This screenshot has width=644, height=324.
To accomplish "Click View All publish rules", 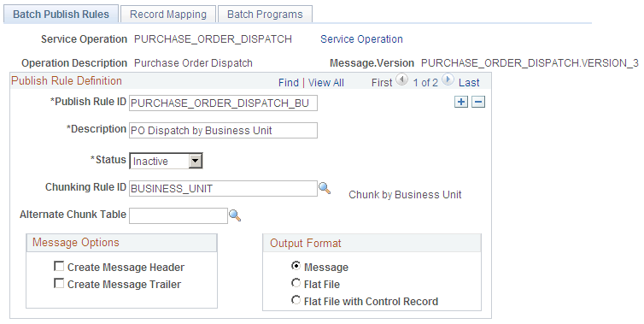I will point(326,83).
